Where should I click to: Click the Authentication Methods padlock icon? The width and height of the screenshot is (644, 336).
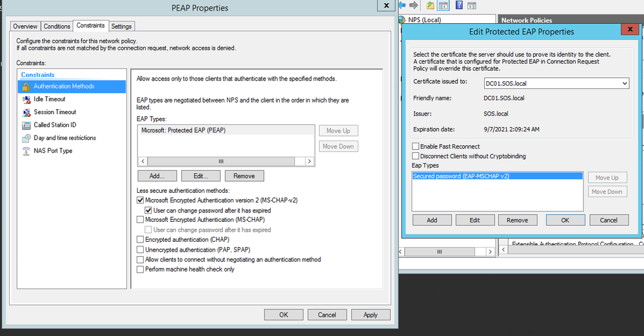click(x=26, y=86)
